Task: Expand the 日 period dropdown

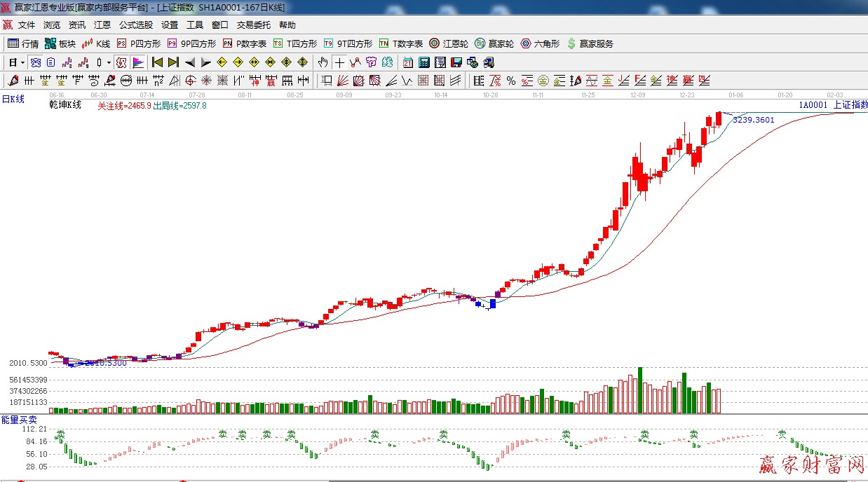Action: click(x=16, y=62)
